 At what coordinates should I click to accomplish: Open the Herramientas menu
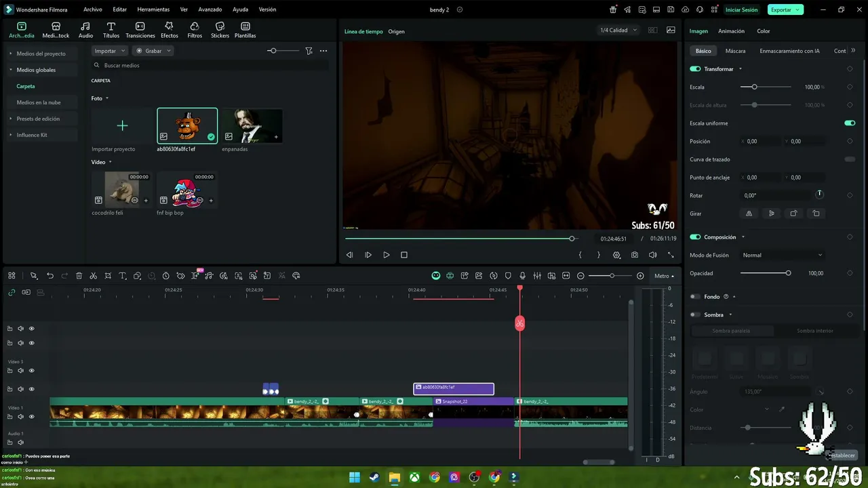tap(153, 9)
